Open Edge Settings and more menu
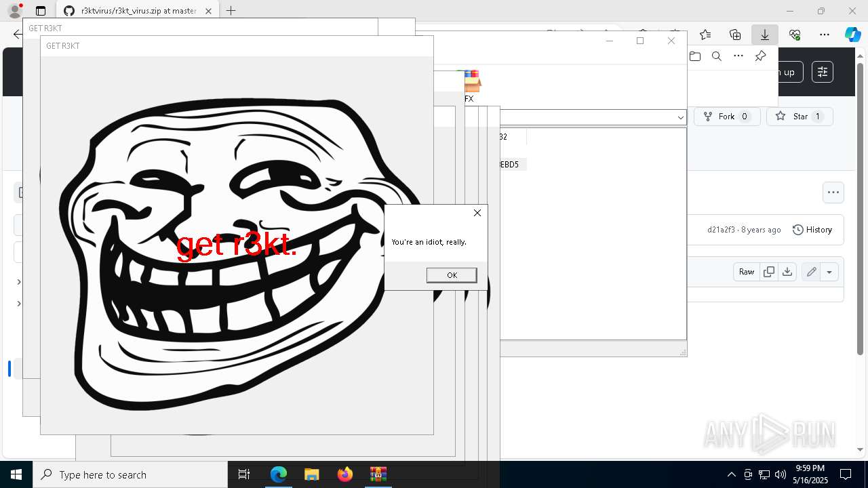The width and height of the screenshot is (868, 488). [x=825, y=35]
